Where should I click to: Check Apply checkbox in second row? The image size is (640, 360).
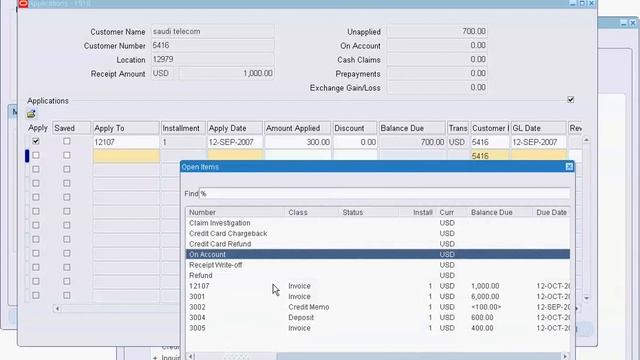(36, 155)
